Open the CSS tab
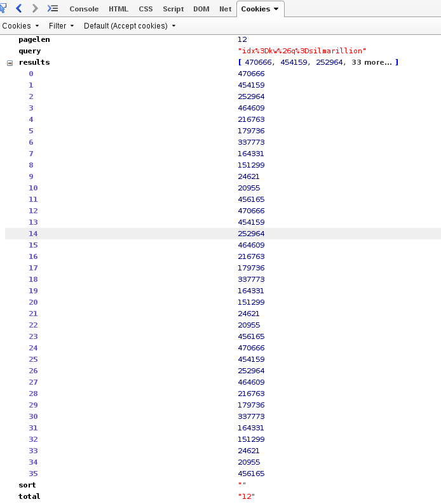This screenshot has width=441, height=504. click(146, 9)
